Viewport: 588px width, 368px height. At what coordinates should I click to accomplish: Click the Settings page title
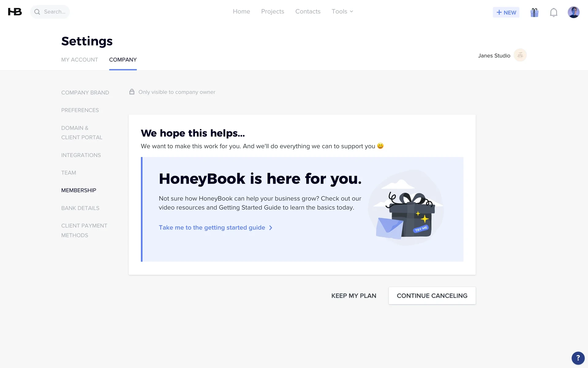[87, 41]
